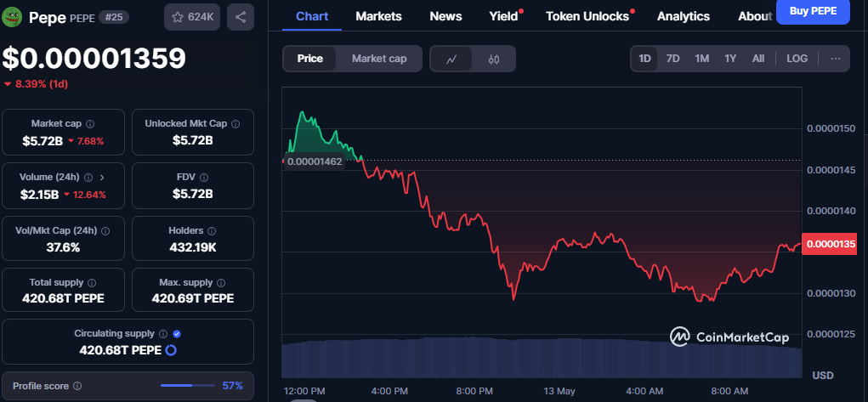Screen dimensions: 868x402
Task: Click the 420.69T PEPE max supply value
Action: (193, 298)
